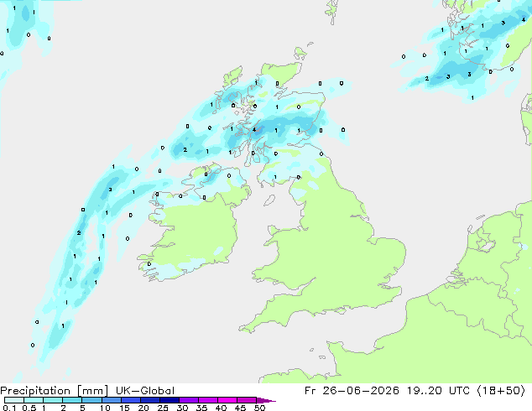
Task: Select the 15–20 mm legend color swatch
Action: click(x=131, y=400)
